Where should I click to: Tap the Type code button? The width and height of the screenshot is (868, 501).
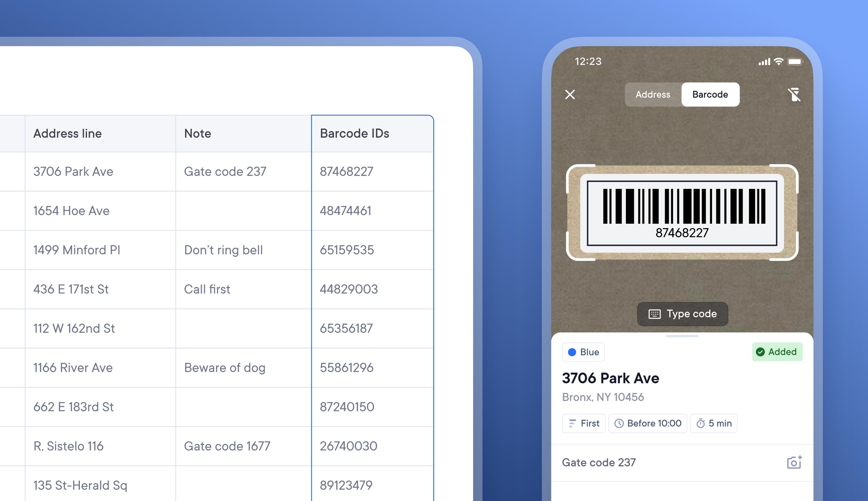(x=682, y=314)
